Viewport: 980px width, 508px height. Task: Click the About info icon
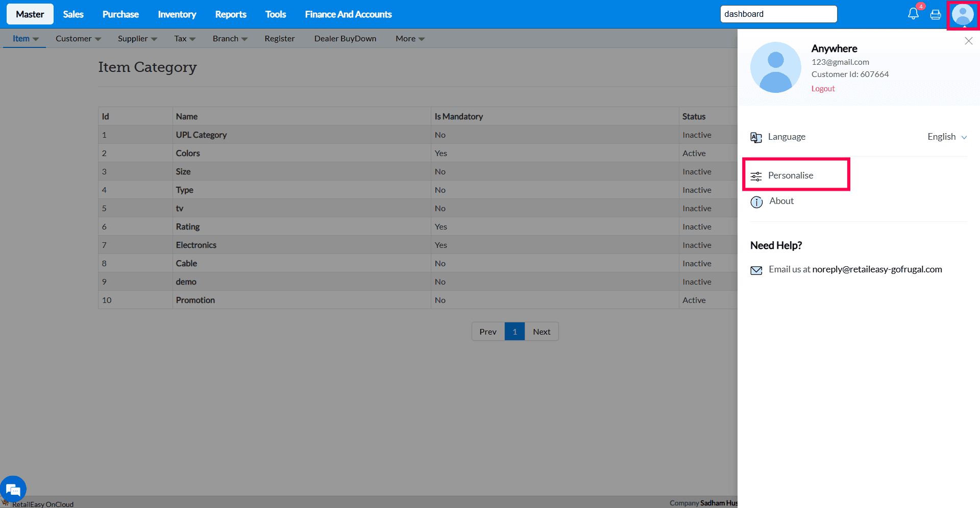756,202
